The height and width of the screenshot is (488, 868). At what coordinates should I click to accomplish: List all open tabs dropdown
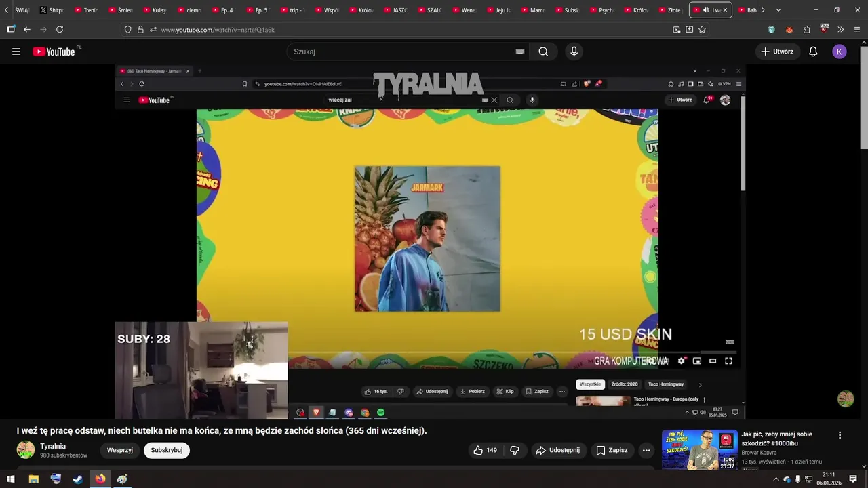[x=778, y=10]
